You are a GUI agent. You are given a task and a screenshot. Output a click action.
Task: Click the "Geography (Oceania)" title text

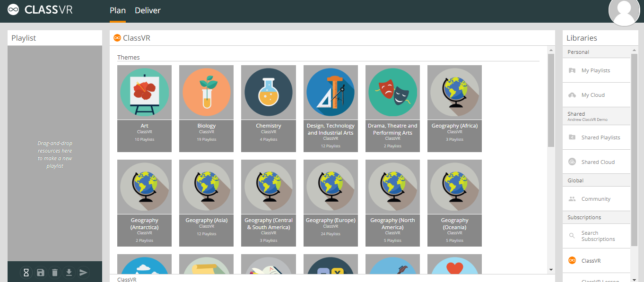[454, 223]
